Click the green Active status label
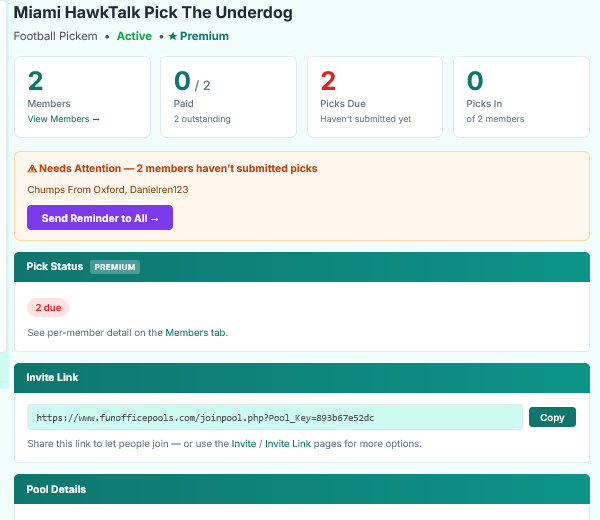This screenshot has height=520, width=600. [134, 36]
